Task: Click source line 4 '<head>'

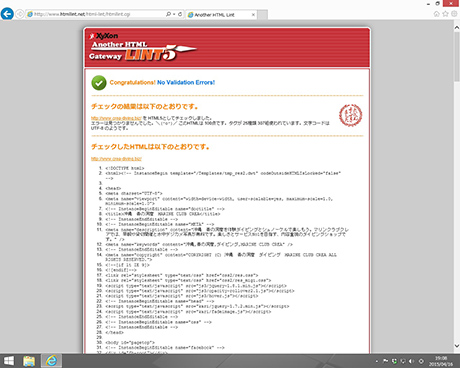Action: pyautogui.click(x=113, y=189)
